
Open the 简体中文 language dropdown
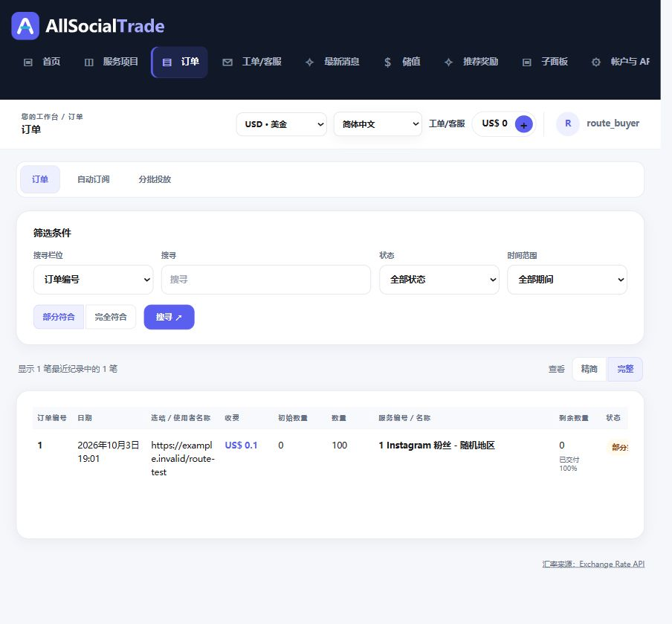coord(378,124)
